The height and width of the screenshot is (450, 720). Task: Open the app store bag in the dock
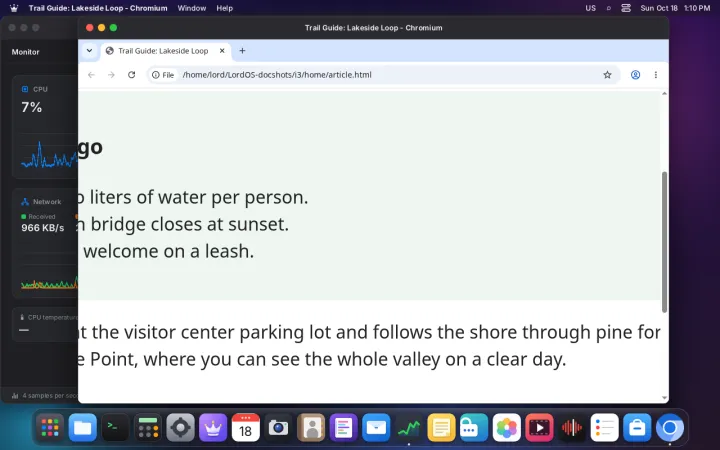click(637, 428)
